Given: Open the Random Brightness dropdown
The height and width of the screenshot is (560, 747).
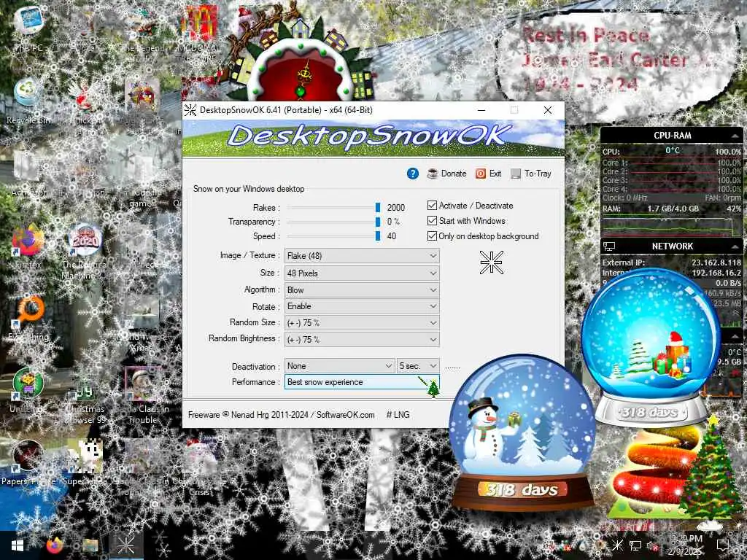Looking at the screenshot, I should [362, 339].
